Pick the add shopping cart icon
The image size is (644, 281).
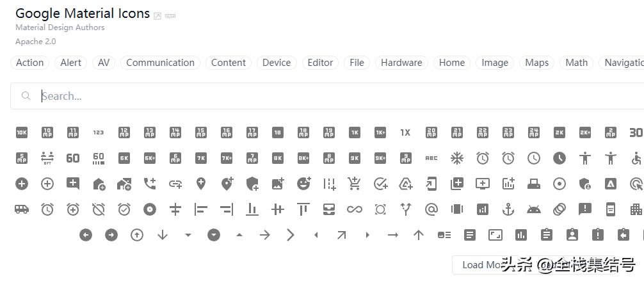(355, 184)
